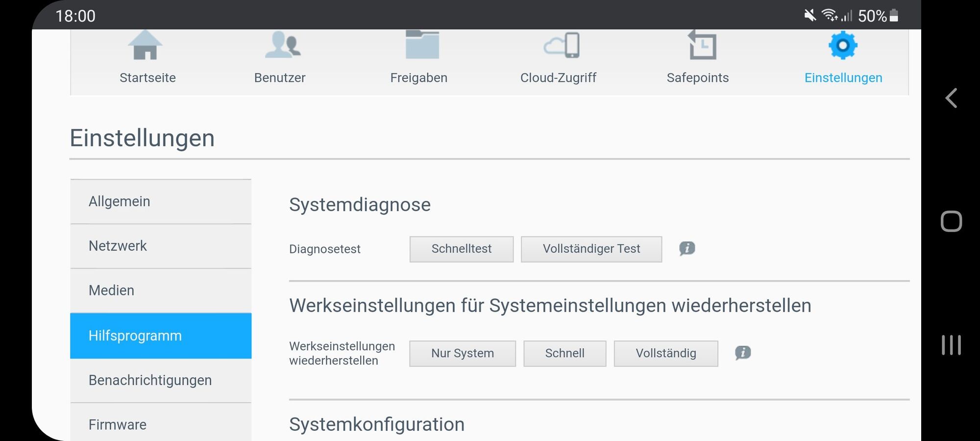Tap the Android back navigation arrow
Viewport: 980px width, 441px height.
(x=951, y=98)
